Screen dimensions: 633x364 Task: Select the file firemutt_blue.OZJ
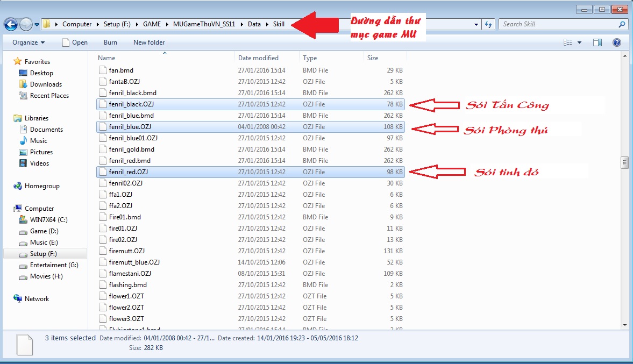pyautogui.click(x=250, y=262)
